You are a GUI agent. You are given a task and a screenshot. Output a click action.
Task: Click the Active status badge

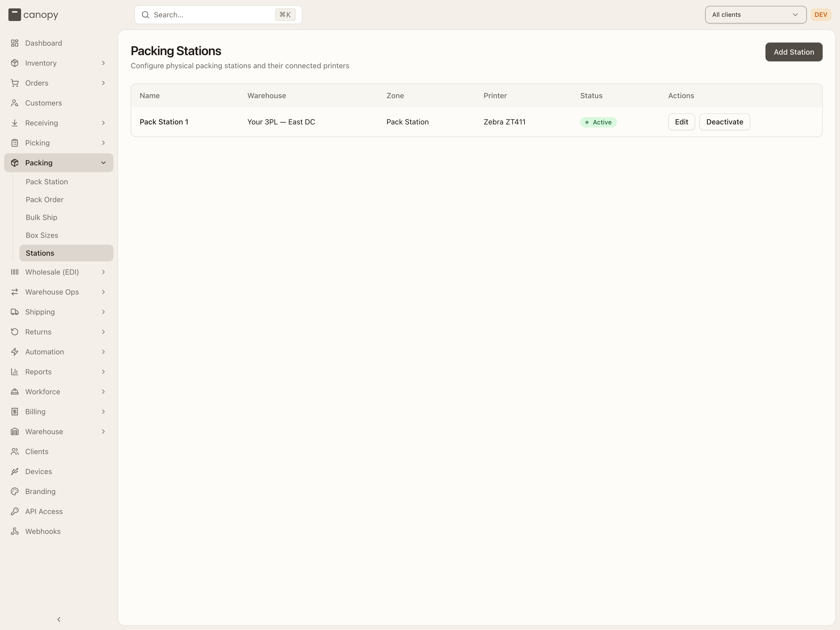coord(598,122)
